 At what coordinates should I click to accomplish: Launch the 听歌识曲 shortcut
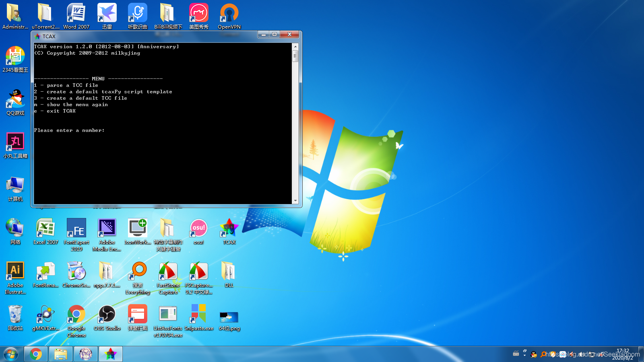138,16
